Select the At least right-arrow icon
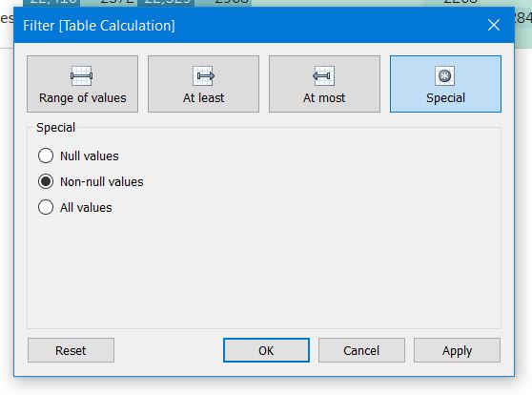This screenshot has height=395, width=532. pos(204,75)
